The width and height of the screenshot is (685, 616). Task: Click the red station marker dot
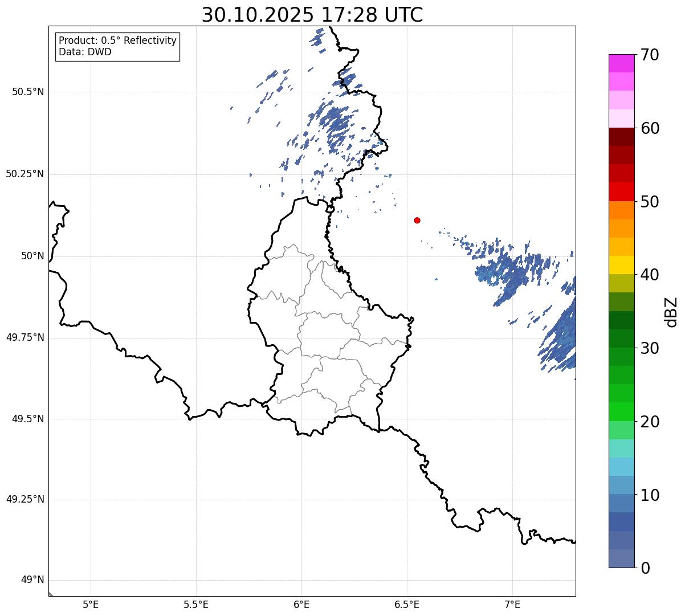point(417,220)
